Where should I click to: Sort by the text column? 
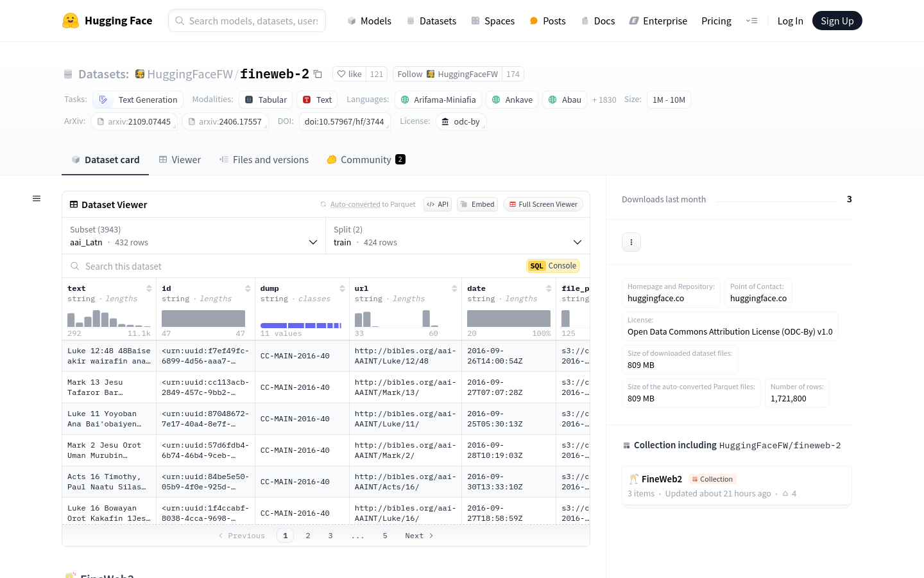point(149,288)
